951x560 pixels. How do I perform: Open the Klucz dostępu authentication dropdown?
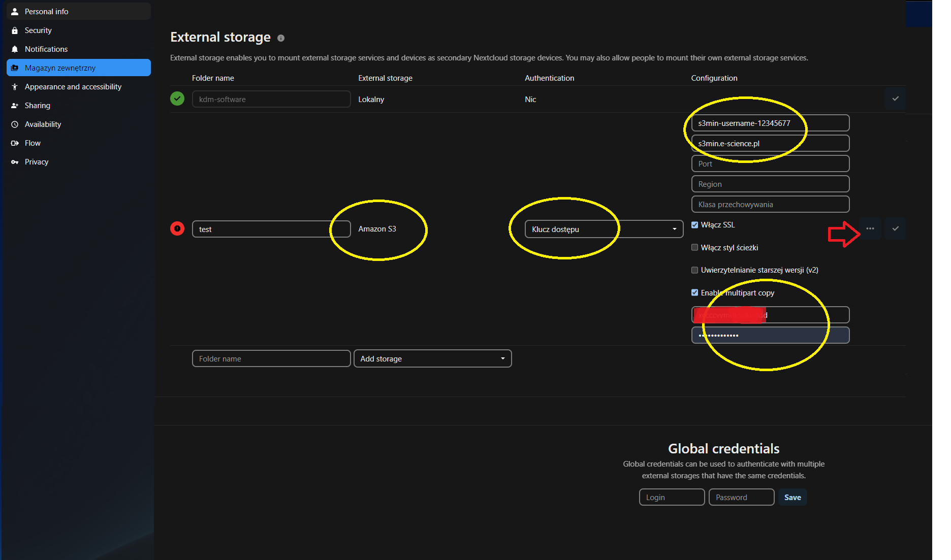click(604, 229)
